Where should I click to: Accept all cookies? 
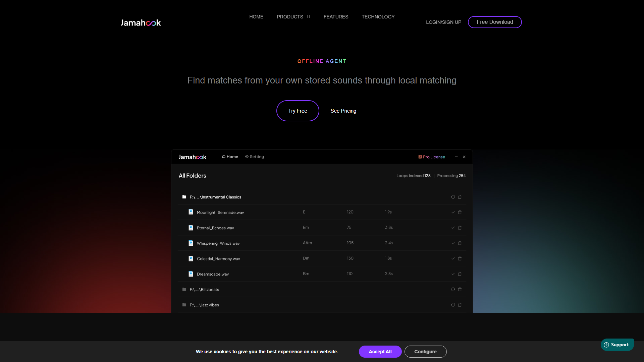tap(380, 352)
